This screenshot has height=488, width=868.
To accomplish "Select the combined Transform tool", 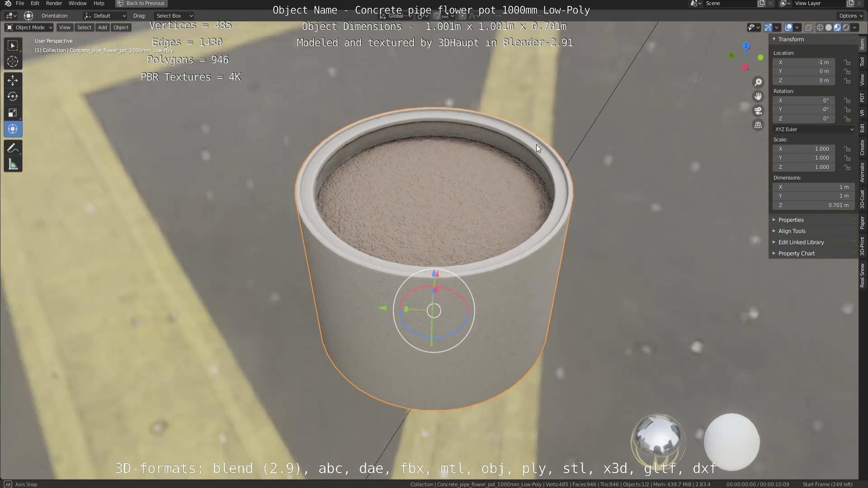I will [x=13, y=129].
